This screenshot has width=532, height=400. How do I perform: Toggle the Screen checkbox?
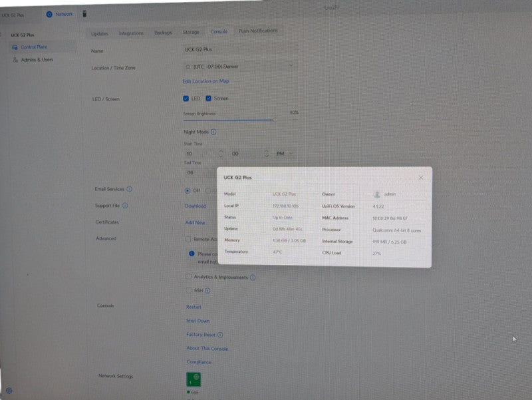click(x=208, y=99)
